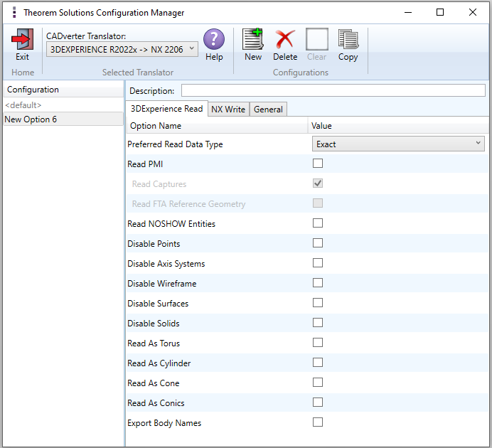Open the General tab
The image size is (492, 448).
pos(268,110)
